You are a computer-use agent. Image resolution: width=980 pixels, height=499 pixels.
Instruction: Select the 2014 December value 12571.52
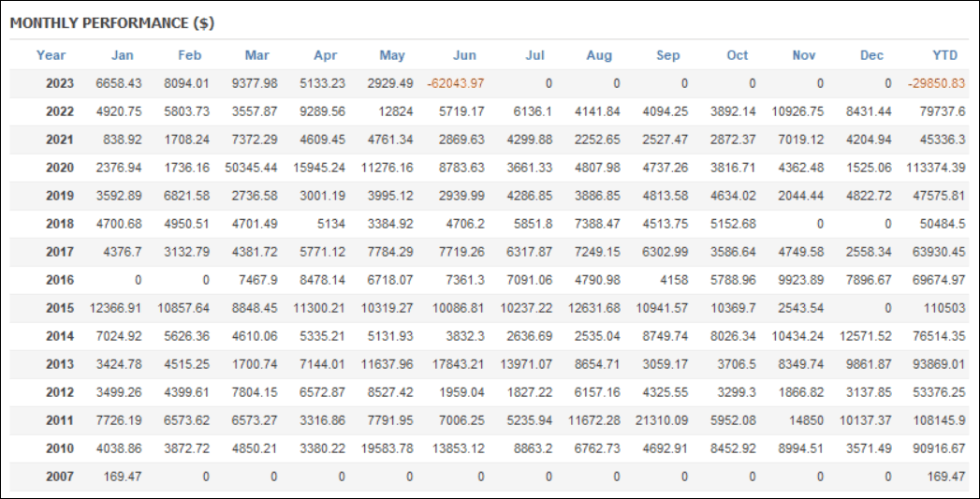(x=866, y=336)
